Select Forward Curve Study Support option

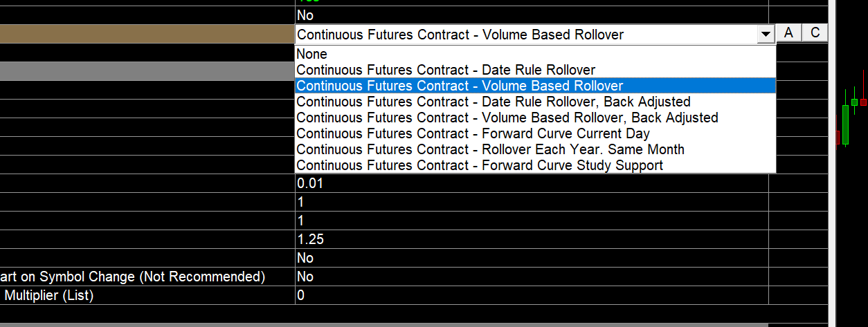480,165
